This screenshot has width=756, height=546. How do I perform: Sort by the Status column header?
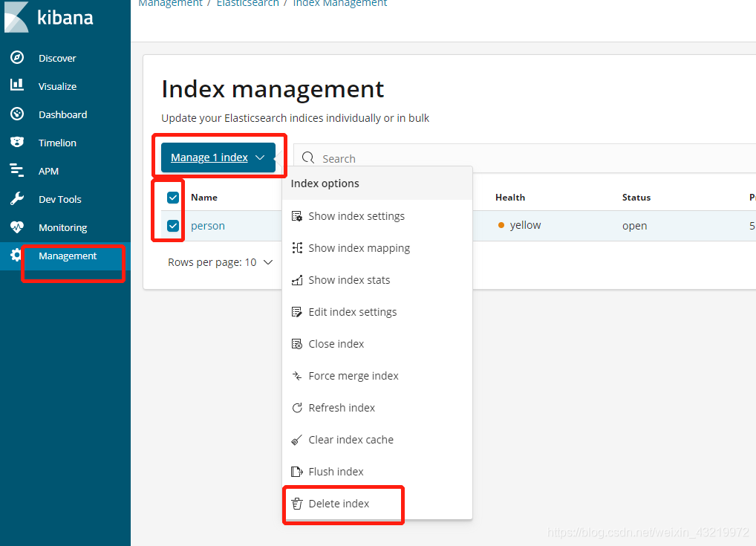pos(636,198)
